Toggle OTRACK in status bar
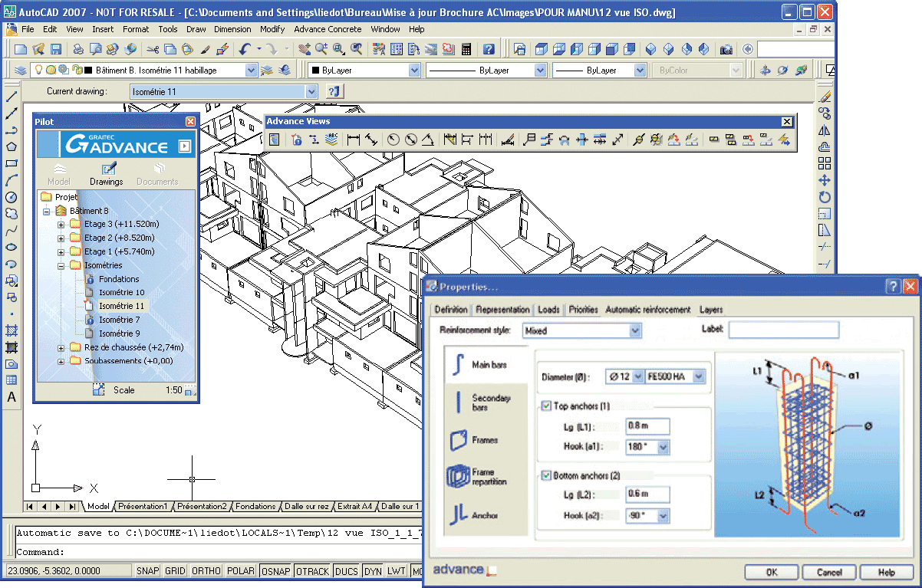The image size is (922, 588). (x=312, y=571)
